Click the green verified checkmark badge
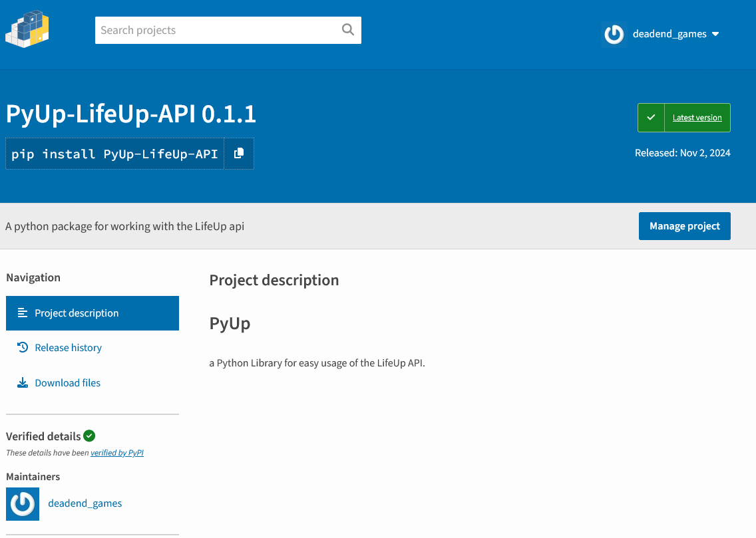Screen dimensions: 756x538 click(x=89, y=436)
